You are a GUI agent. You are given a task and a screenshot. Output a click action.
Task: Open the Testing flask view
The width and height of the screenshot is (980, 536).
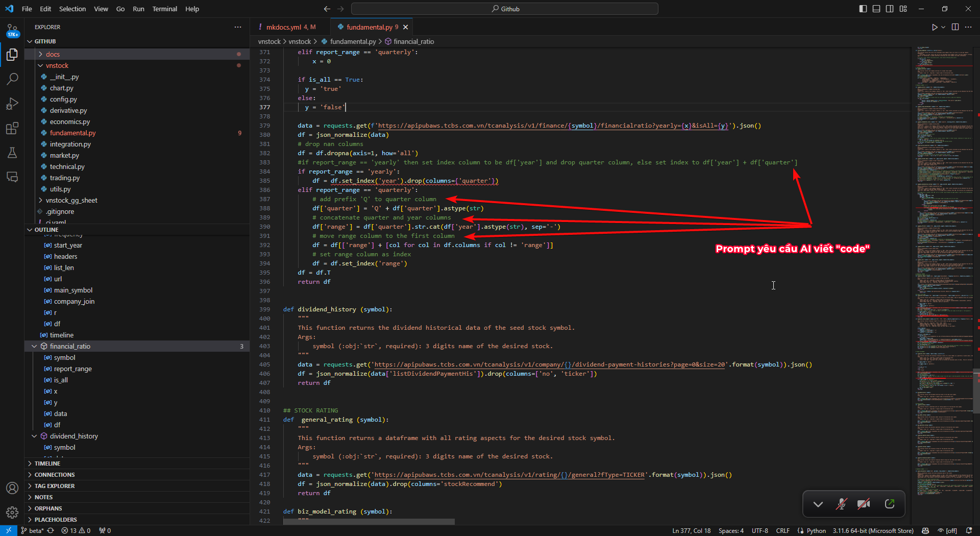(12, 153)
